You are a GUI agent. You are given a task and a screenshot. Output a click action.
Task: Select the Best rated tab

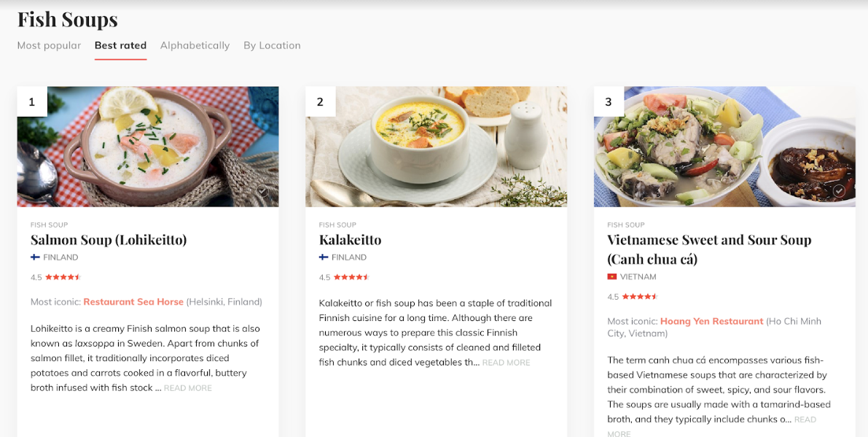(x=120, y=45)
